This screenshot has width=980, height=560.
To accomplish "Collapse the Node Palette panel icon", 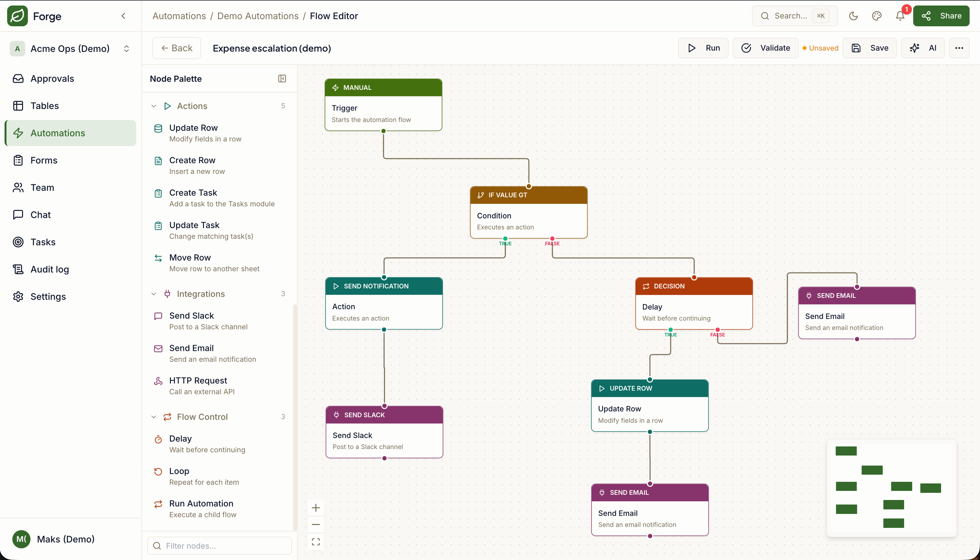I will (282, 79).
